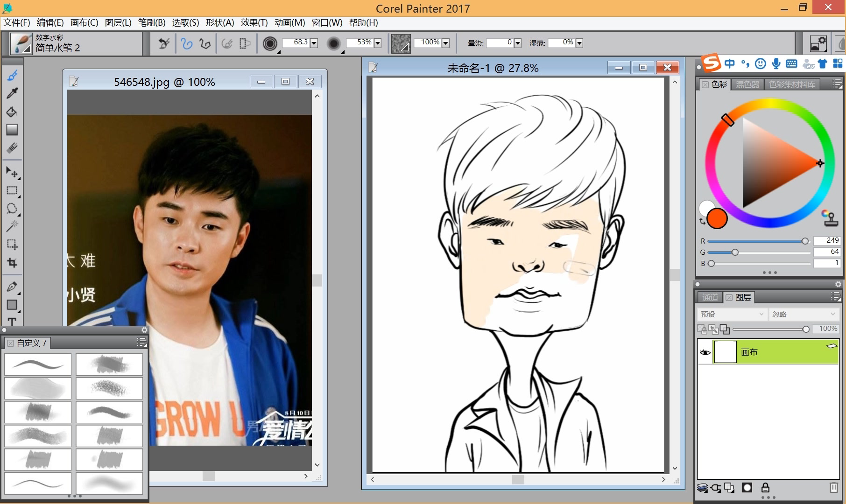846x504 pixels.
Task: Select the Pen shape tool
Action: click(x=12, y=287)
